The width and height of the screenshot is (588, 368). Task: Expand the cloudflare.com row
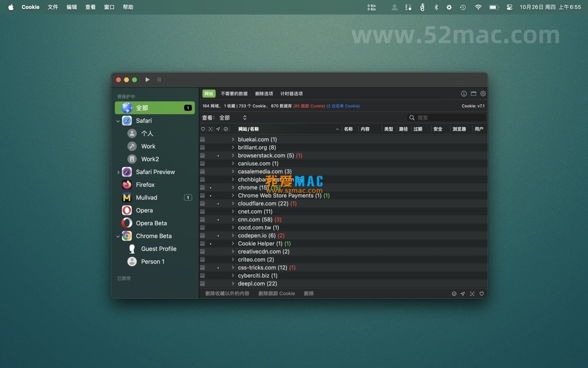(233, 204)
